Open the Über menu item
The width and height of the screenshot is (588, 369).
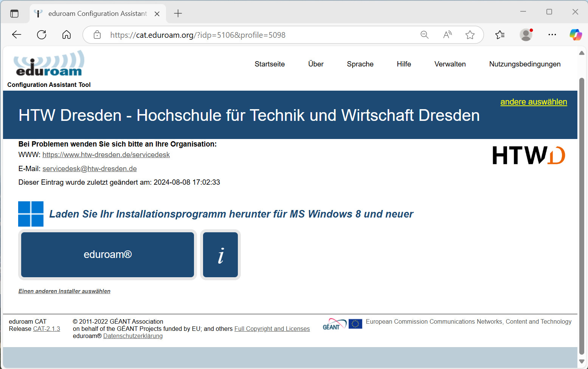316,64
